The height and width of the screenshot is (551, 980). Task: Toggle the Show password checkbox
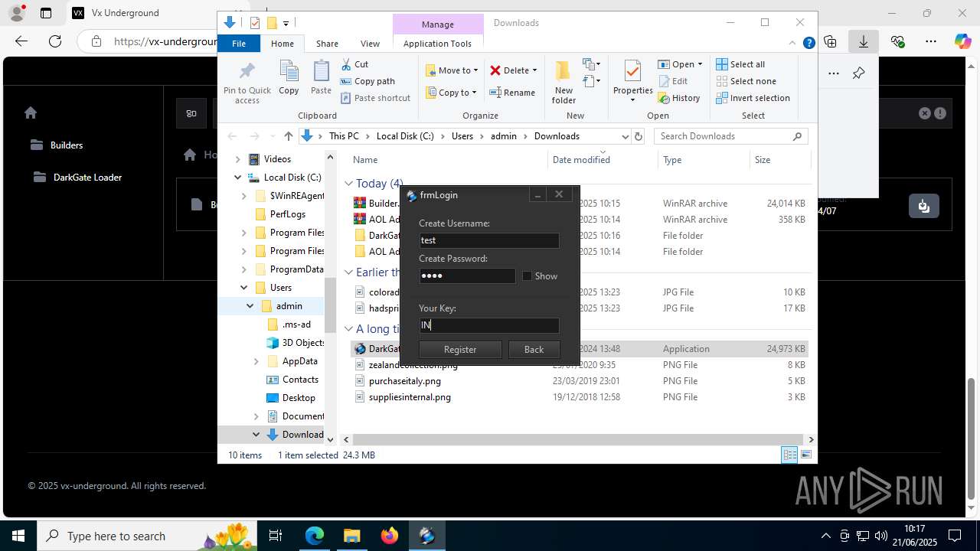(527, 276)
